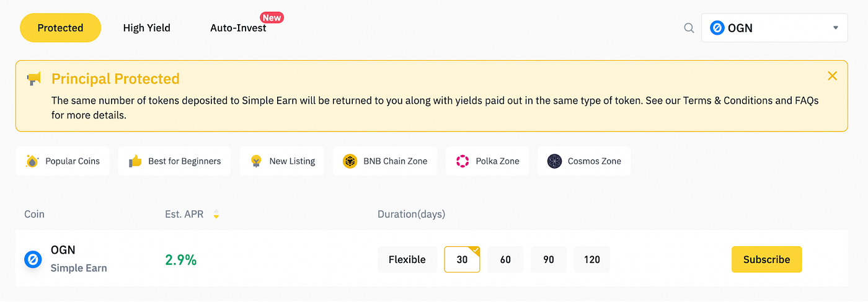The image size is (868, 302).
Task: Select the 90 day duration
Action: [x=549, y=259]
